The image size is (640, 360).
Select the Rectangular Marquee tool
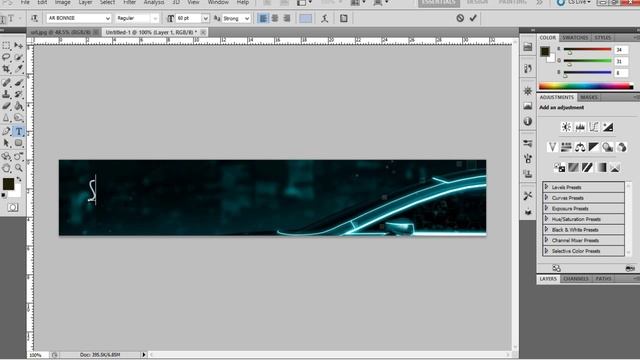[6, 46]
